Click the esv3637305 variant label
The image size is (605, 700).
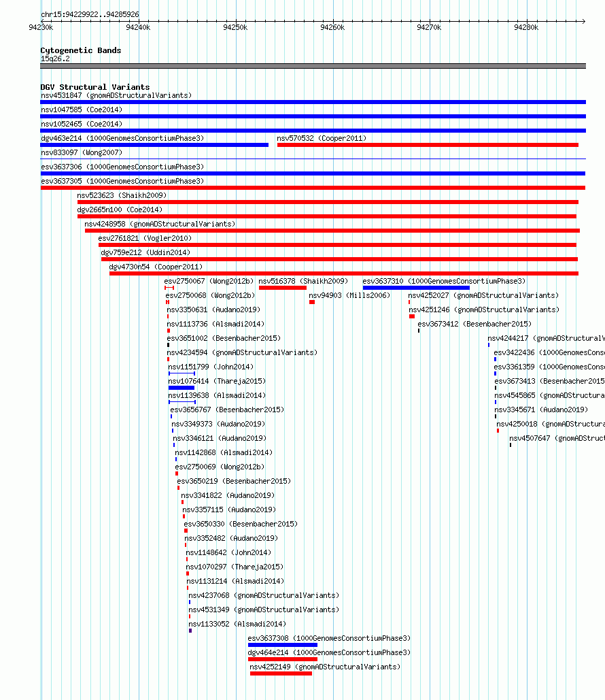(122, 181)
